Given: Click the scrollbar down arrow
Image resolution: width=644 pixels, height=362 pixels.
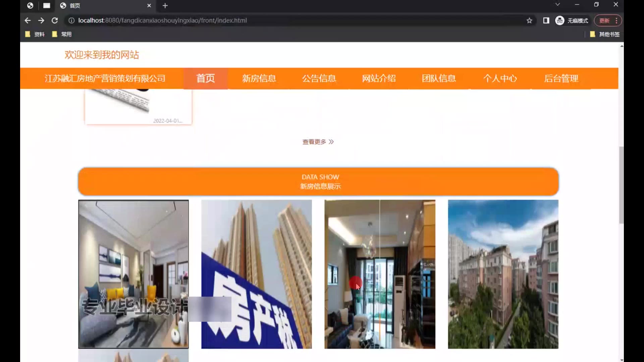Looking at the screenshot, I should pos(622,360).
